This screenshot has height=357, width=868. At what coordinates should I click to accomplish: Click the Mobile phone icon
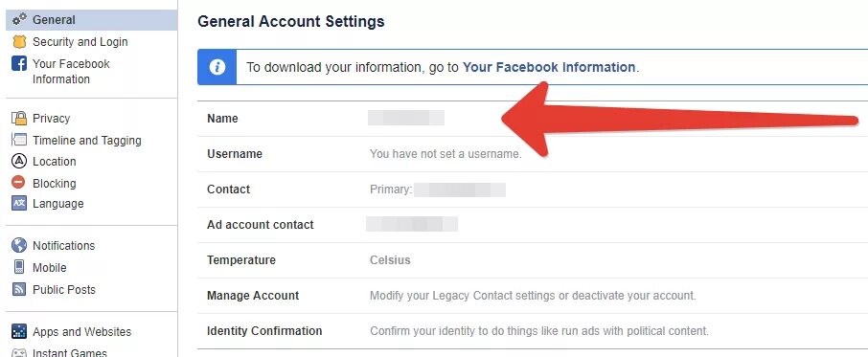click(19, 267)
